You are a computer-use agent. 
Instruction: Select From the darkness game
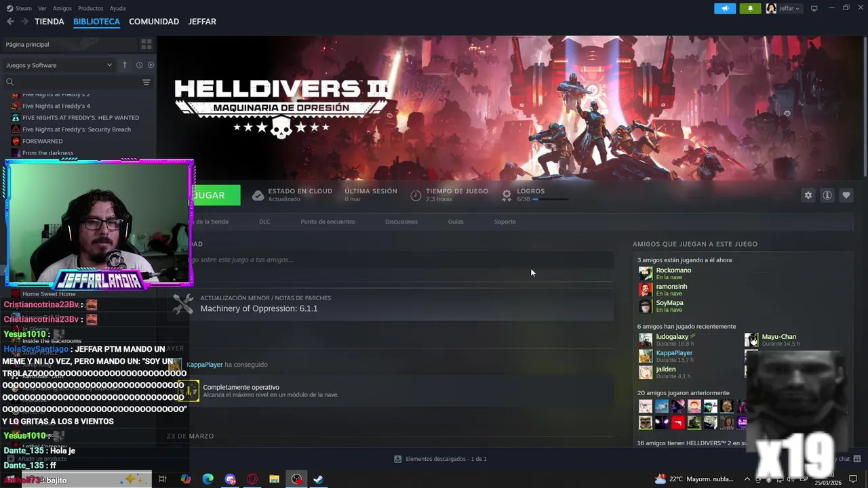point(47,152)
